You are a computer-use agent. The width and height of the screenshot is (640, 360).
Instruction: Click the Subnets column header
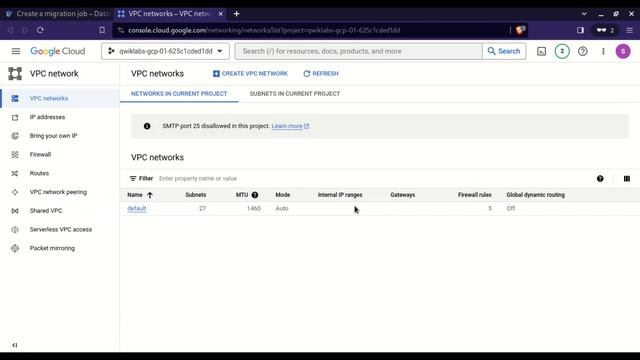(196, 195)
